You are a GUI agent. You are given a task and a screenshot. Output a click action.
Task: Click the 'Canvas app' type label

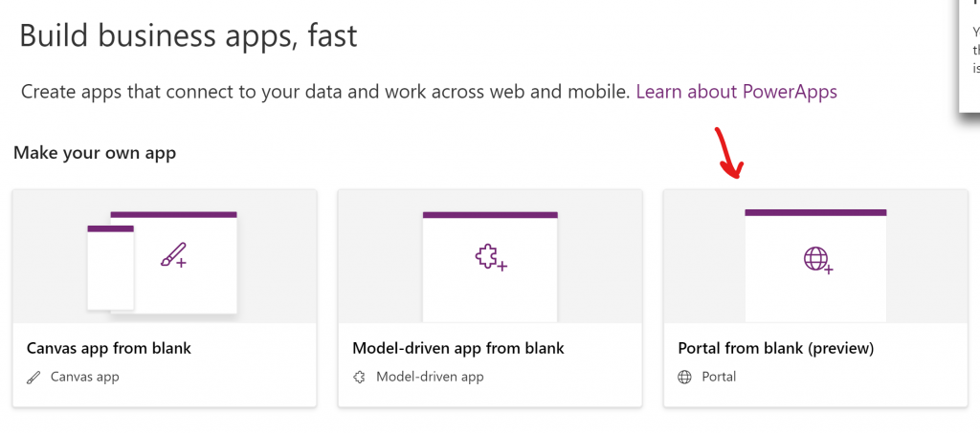coord(85,378)
